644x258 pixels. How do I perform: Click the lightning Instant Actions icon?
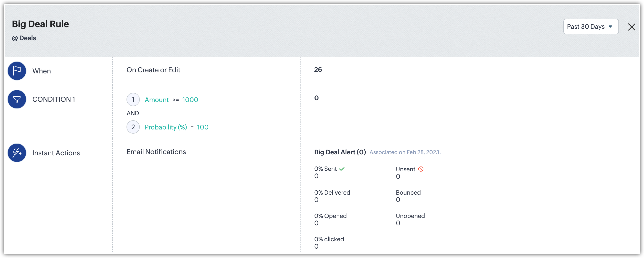coord(17,153)
